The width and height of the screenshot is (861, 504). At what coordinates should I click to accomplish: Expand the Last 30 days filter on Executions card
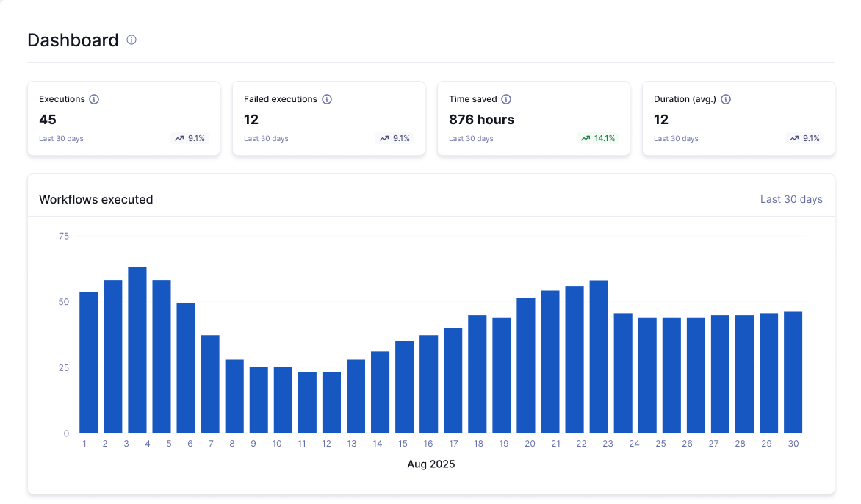point(60,138)
